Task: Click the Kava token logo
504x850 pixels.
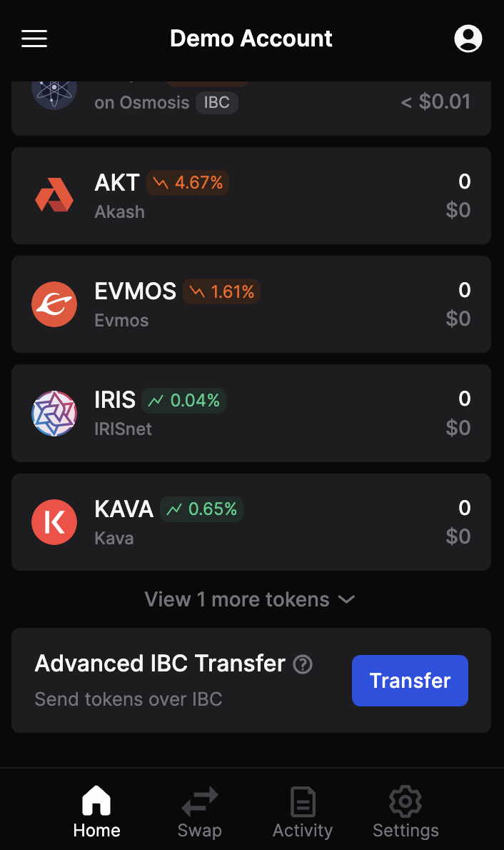Action: click(54, 522)
